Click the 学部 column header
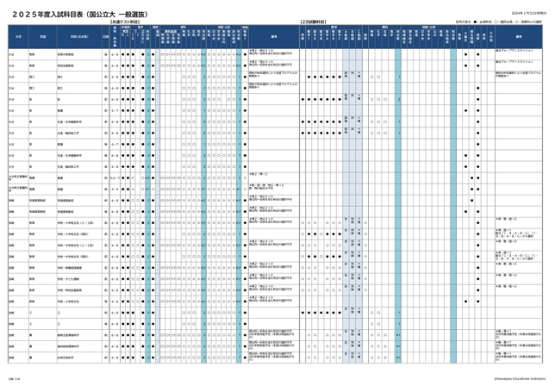This screenshot has width=555, height=392. pos(41,37)
